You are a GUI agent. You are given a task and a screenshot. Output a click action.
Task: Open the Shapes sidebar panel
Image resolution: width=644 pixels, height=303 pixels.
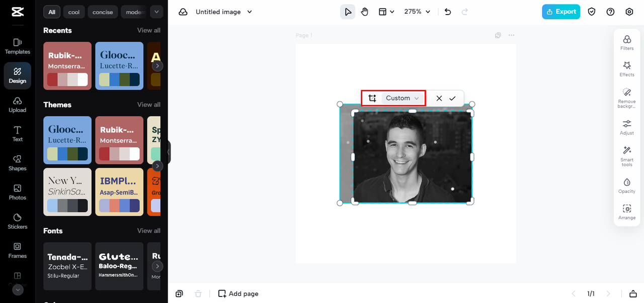tap(18, 163)
